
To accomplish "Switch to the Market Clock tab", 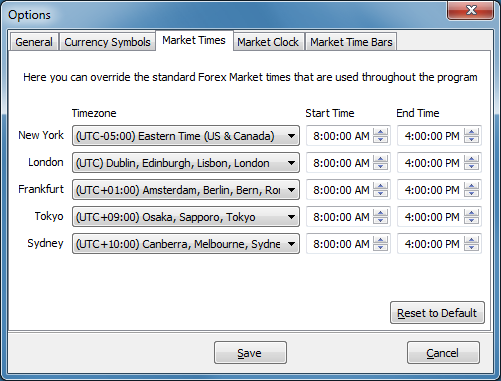I will tap(268, 42).
